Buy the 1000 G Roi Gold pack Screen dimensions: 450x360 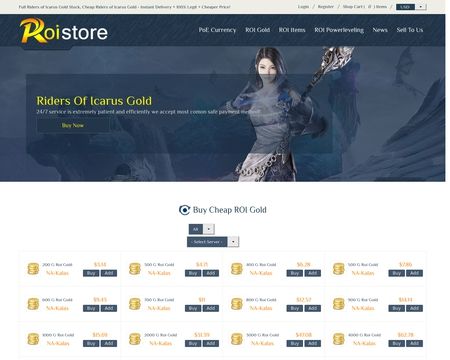coord(91,344)
